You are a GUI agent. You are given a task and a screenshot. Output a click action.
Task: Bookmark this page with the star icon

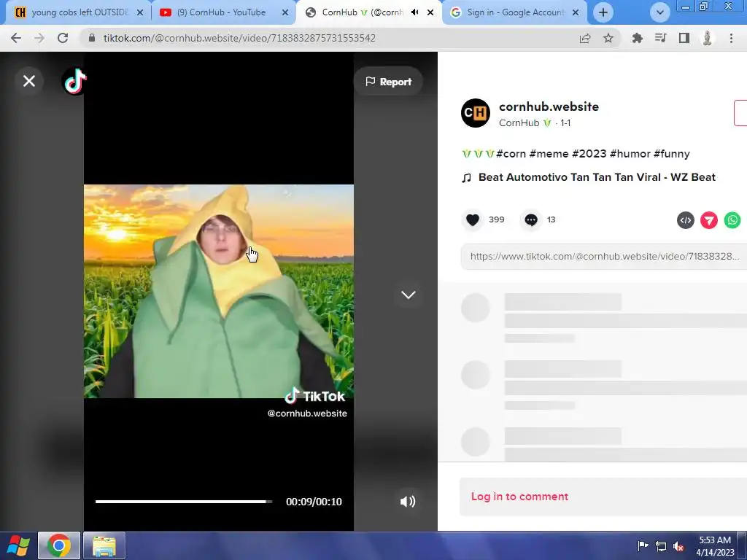pos(608,38)
